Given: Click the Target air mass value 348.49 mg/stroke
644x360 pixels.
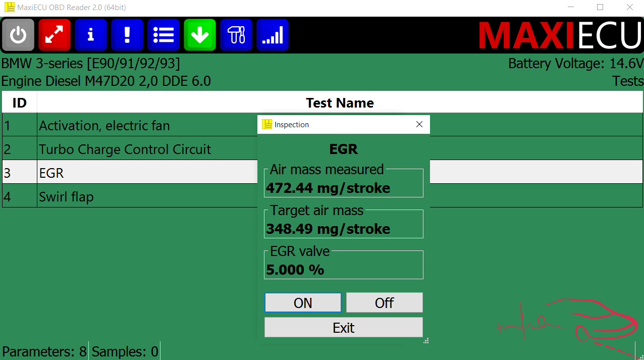Looking at the screenshot, I should (x=328, y=229).
